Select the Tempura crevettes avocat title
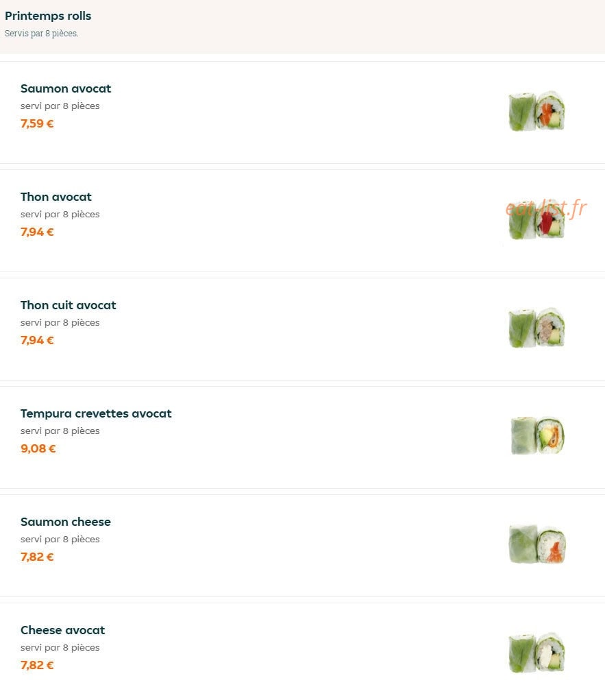The width and height of the screenshot is (605, 700). 96,413
